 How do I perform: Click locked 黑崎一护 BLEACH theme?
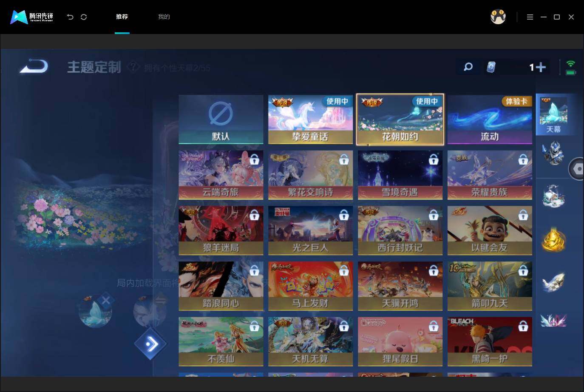[490, 342]
